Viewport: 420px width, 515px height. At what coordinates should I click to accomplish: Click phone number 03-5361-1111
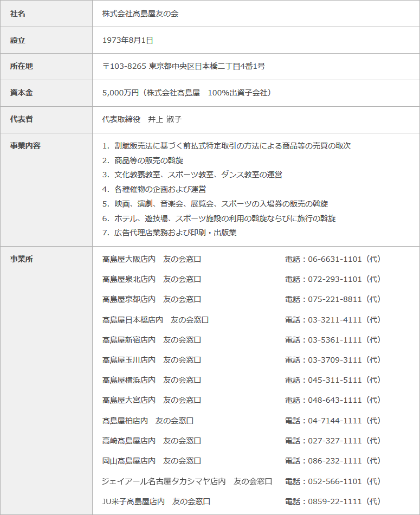[x=334, y=340]
